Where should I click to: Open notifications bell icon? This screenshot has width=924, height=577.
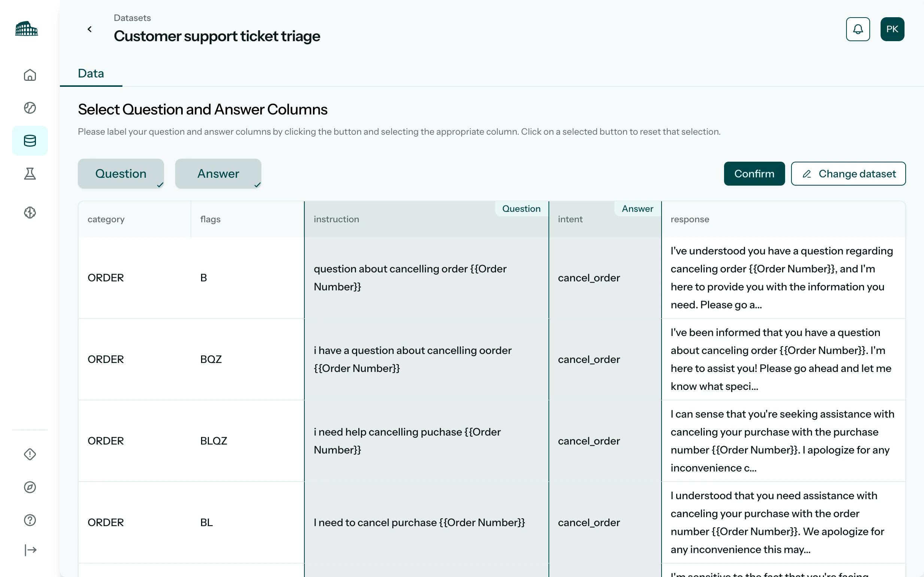(858, 29)
